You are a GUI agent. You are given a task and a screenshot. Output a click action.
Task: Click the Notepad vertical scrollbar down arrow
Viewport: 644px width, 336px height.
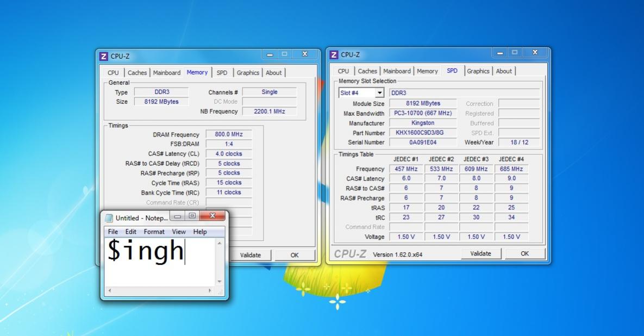tap(220, 282)
